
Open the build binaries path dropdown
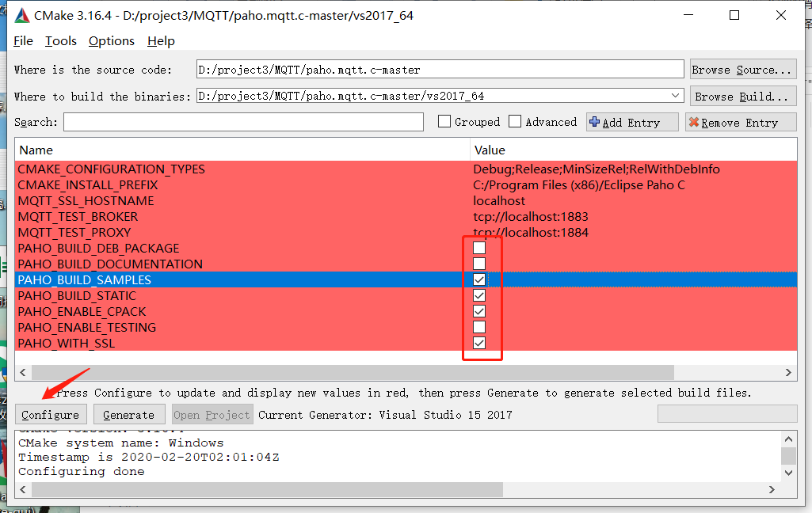point(677,95)
